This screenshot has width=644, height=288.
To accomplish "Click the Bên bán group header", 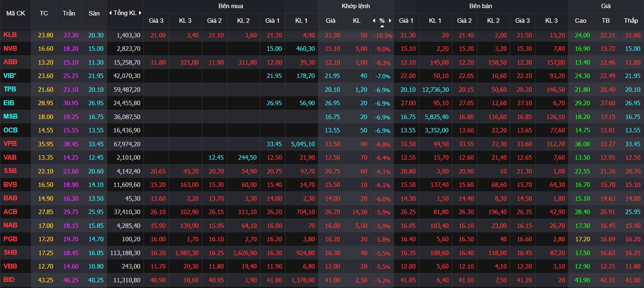I will coord(481,6).
